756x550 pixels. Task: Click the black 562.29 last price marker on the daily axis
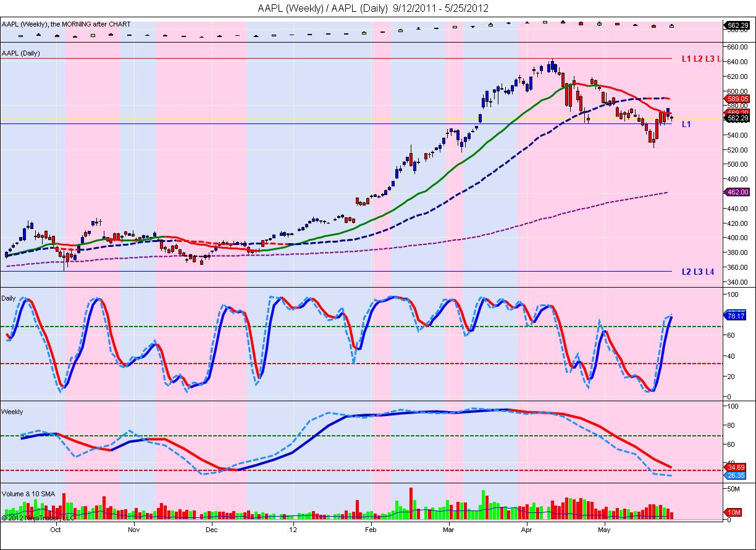coord(737,117)
